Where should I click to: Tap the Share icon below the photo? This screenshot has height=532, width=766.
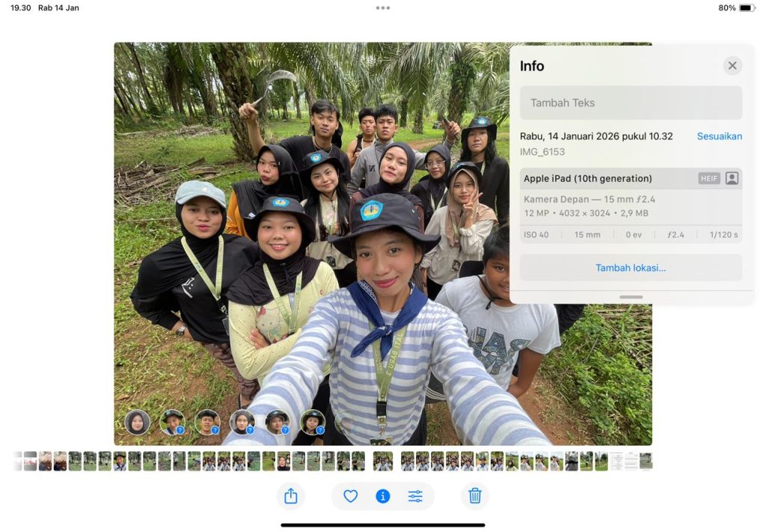pyautogui.click(x=291, y=496)
